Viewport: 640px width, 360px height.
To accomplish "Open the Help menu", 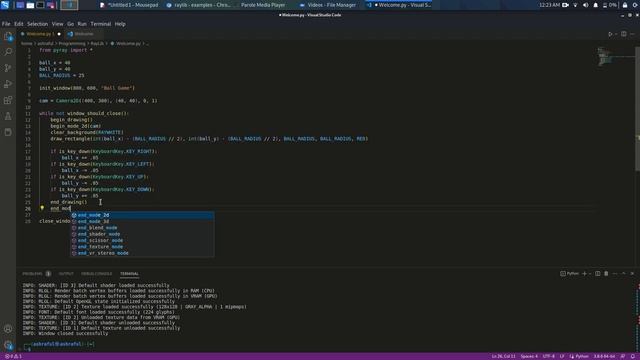I will point(120,24).
